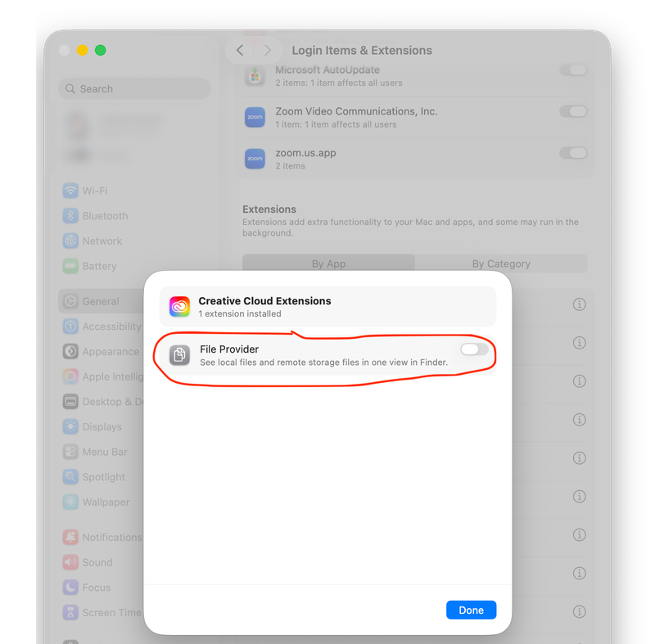Click the Done button
This screenshot has height=644, width=655.
coord(471,610)
